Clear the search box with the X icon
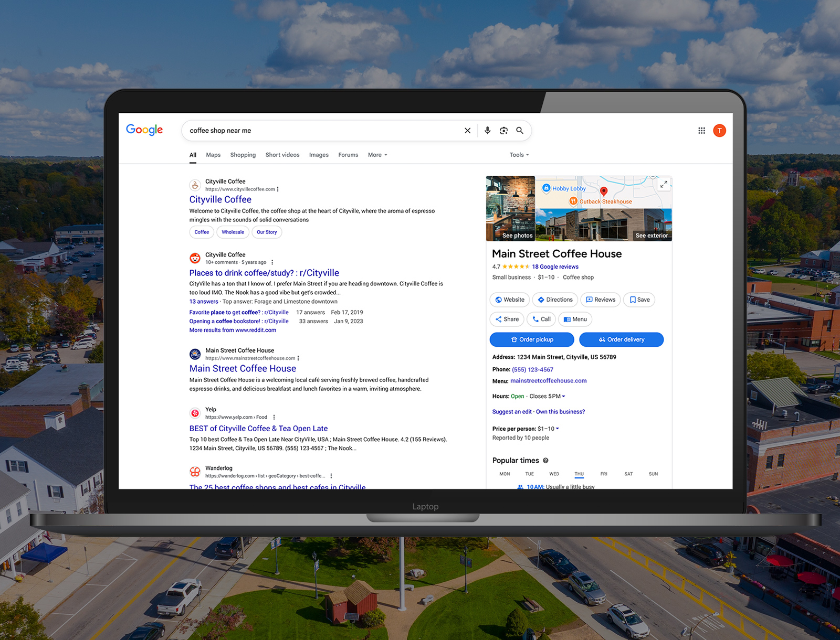840x640 pixels. [467, 131]
